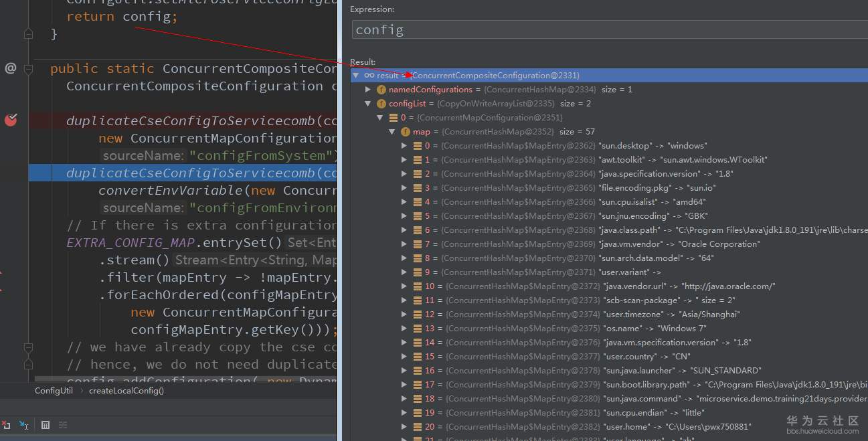
Task: Collapse the map ConcurrentHashMap node
Action: [x=392, y=132]
